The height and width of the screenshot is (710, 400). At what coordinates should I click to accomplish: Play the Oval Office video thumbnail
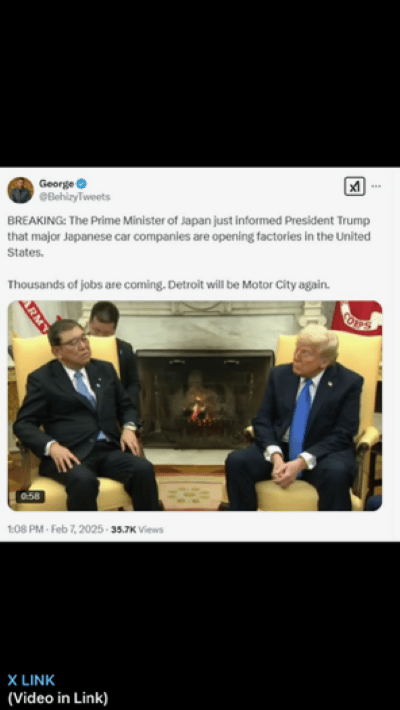tap(195, 406)
